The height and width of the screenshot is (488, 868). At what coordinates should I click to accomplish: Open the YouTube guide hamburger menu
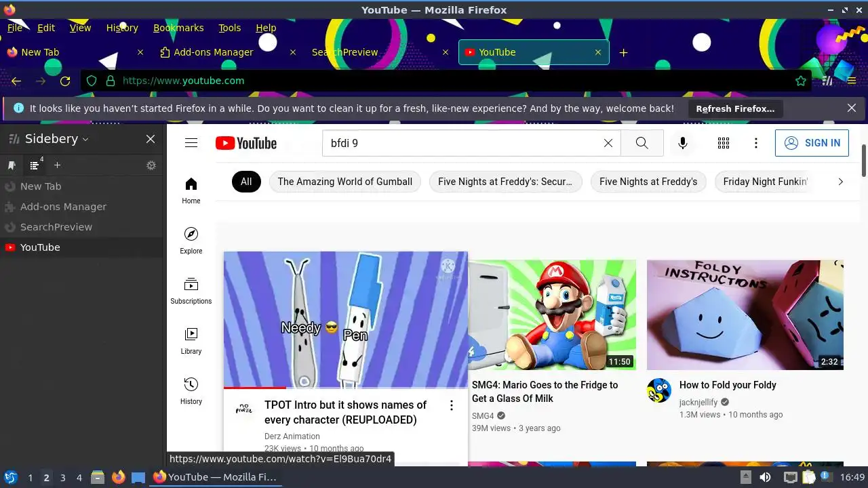[191, 143]
